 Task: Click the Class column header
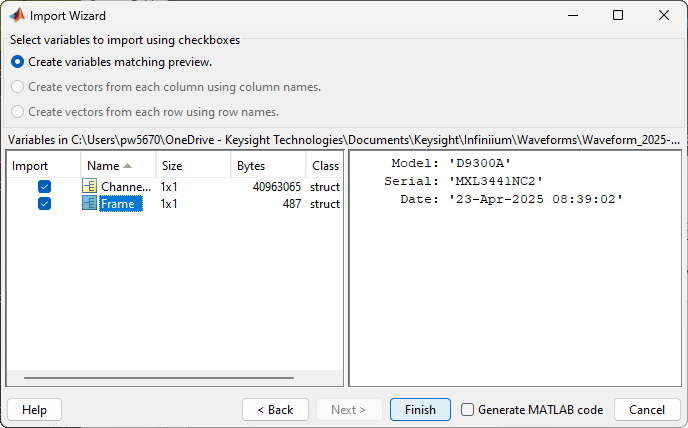tap(325, 166)
